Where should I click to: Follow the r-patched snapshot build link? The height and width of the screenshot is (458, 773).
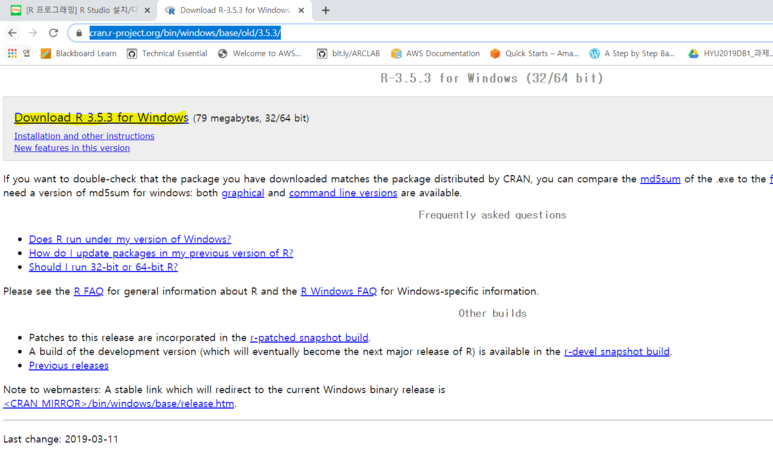point(309,338)
